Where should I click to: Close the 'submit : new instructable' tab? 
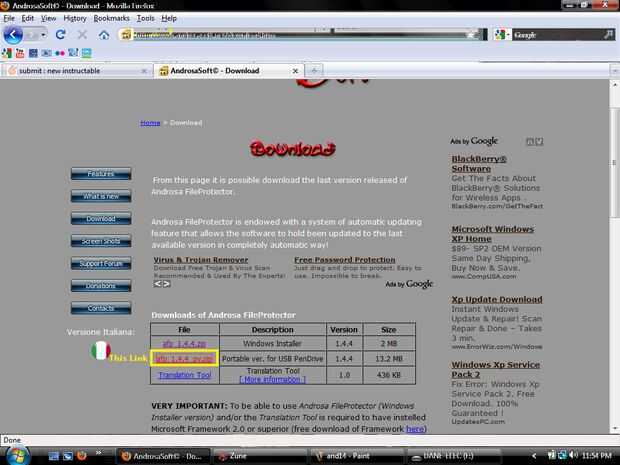[144, 71]
